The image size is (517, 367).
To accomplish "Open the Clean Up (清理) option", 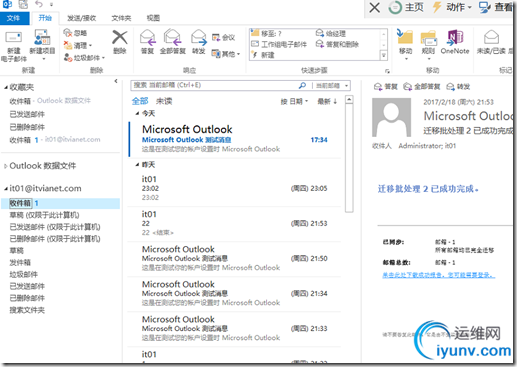I will 78,45.
